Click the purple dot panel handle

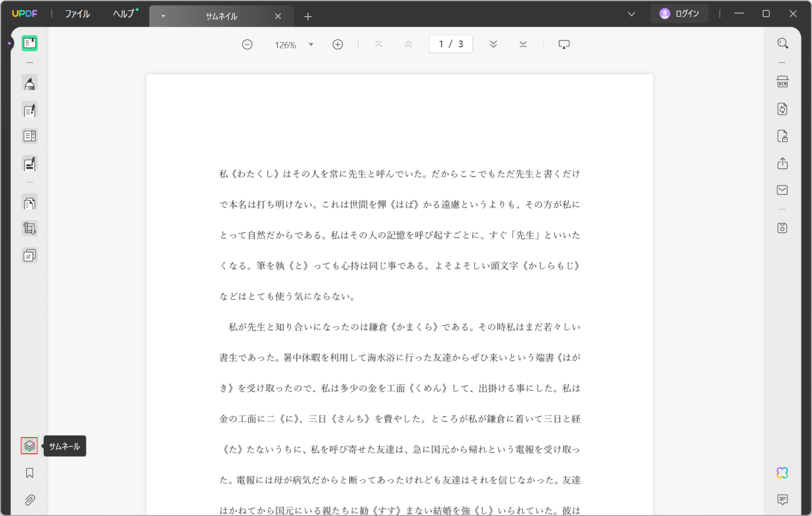point(10,43)
